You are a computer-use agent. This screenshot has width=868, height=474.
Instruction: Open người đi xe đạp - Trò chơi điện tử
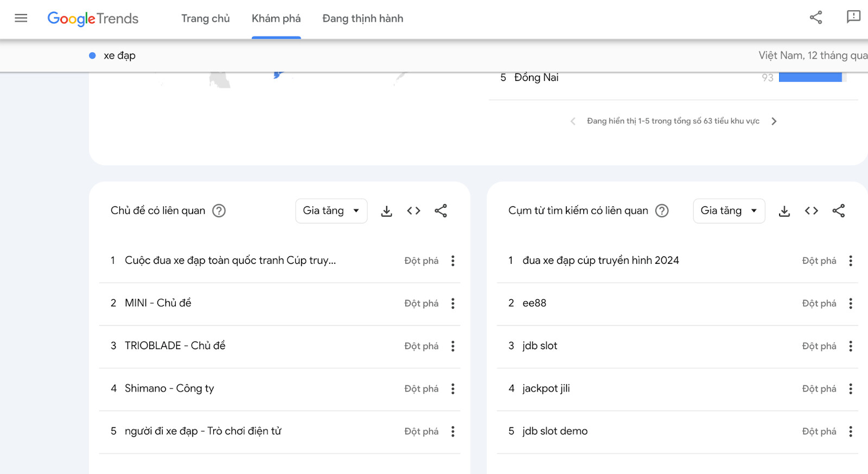[x=203, y=431]
